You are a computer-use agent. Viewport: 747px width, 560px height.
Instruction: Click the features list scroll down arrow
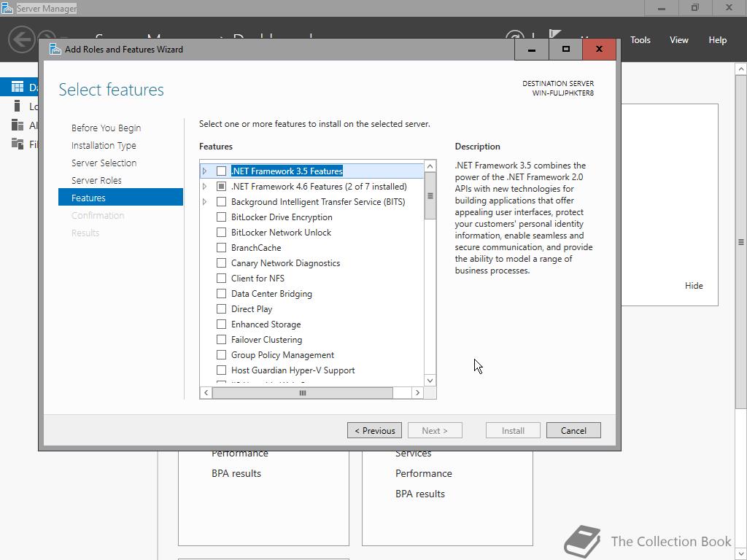tap(430, 380)
